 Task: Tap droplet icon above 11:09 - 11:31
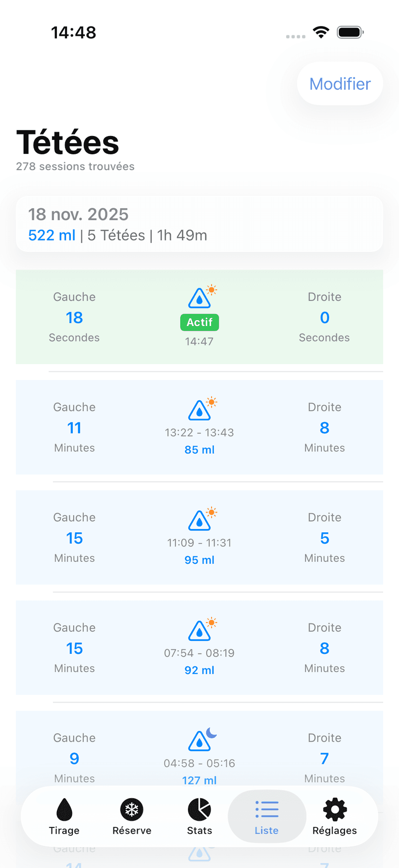pyautogui.click(x=199, y=521)
